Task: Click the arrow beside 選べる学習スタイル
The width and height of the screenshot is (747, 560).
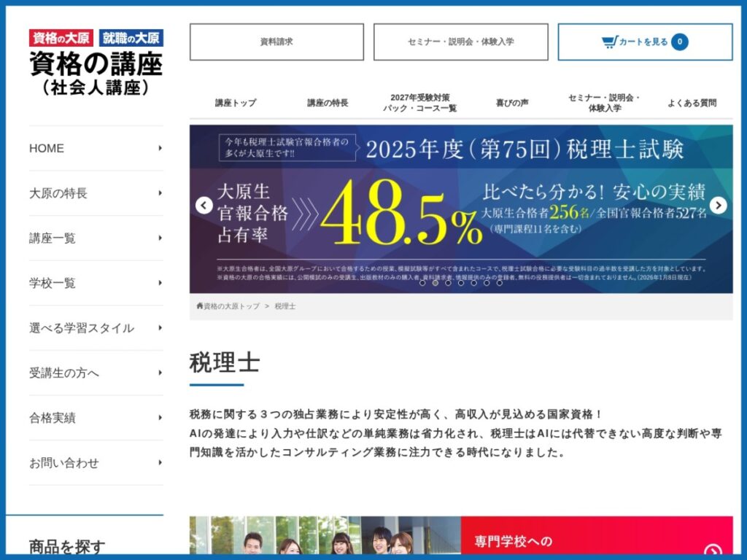Action: pyautogui.click(x=160, y=327)
